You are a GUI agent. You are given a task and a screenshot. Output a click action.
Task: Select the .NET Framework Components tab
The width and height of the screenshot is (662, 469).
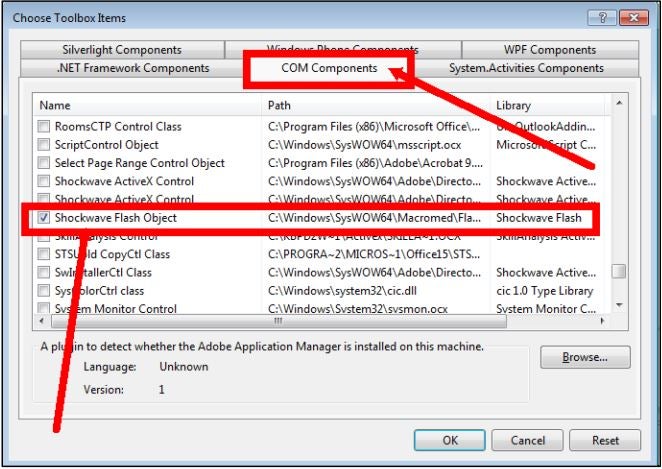[133, 68]
